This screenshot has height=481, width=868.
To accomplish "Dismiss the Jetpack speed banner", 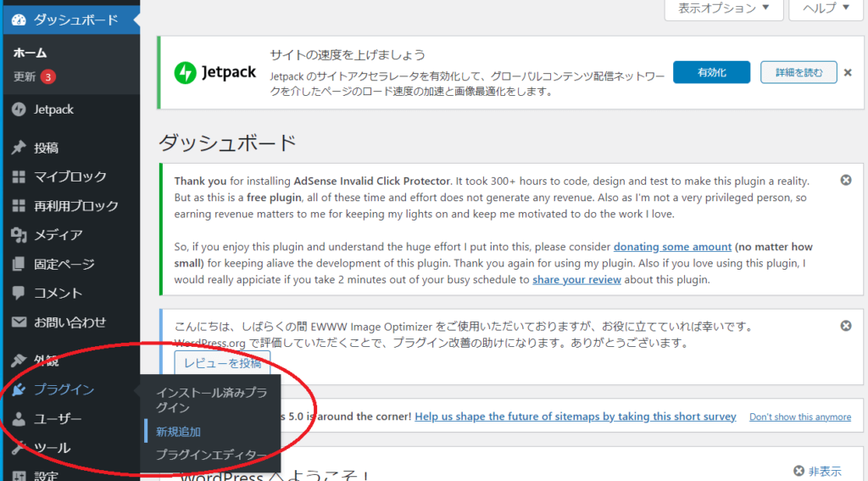I will click(x=848, y=73).
